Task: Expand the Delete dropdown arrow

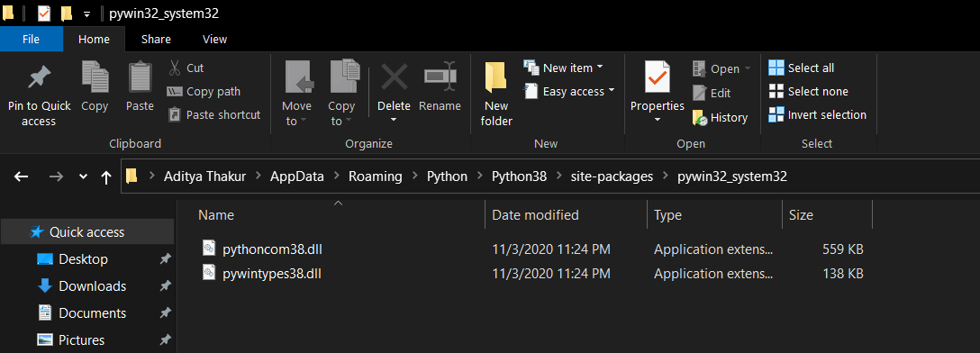Action: pos(395,120)
